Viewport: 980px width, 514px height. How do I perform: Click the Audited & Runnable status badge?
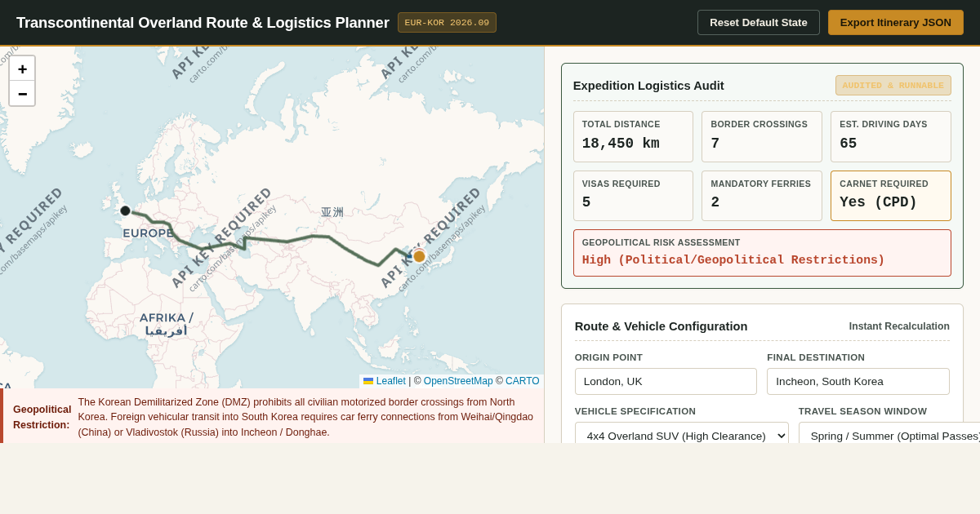(893, 85)
